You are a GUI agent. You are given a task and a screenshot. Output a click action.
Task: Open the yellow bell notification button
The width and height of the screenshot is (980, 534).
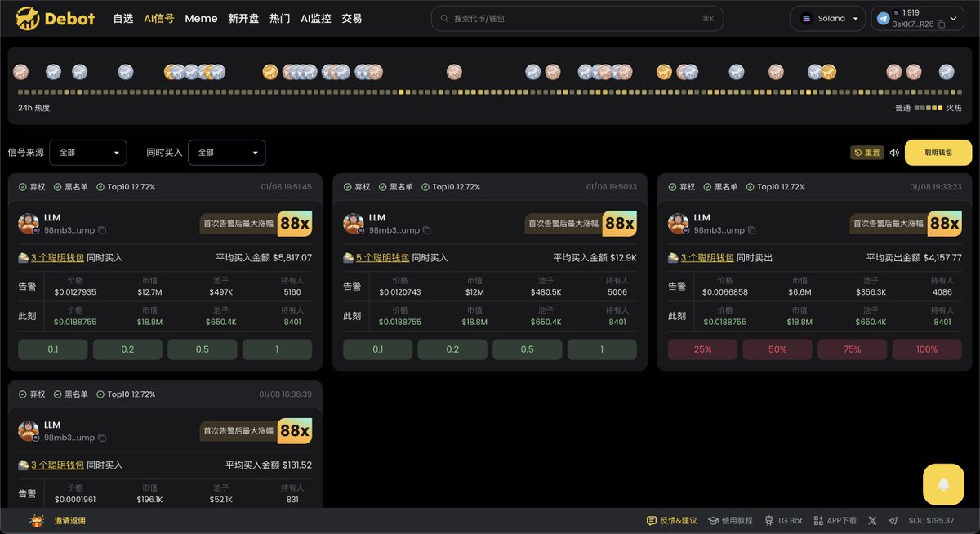coord(943,484)
